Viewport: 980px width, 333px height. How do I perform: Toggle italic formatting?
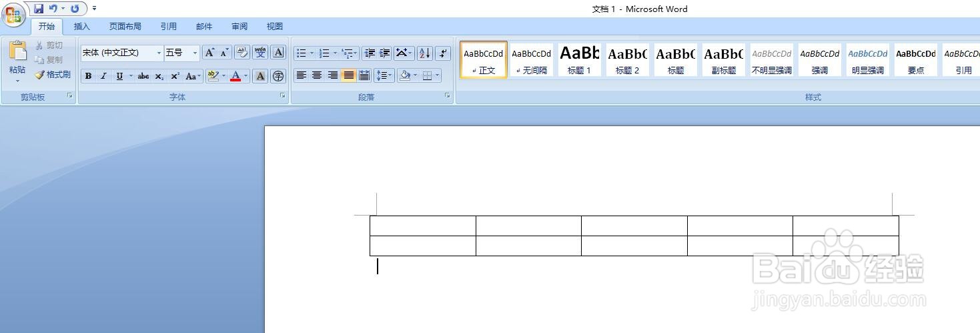click(103, 76)
